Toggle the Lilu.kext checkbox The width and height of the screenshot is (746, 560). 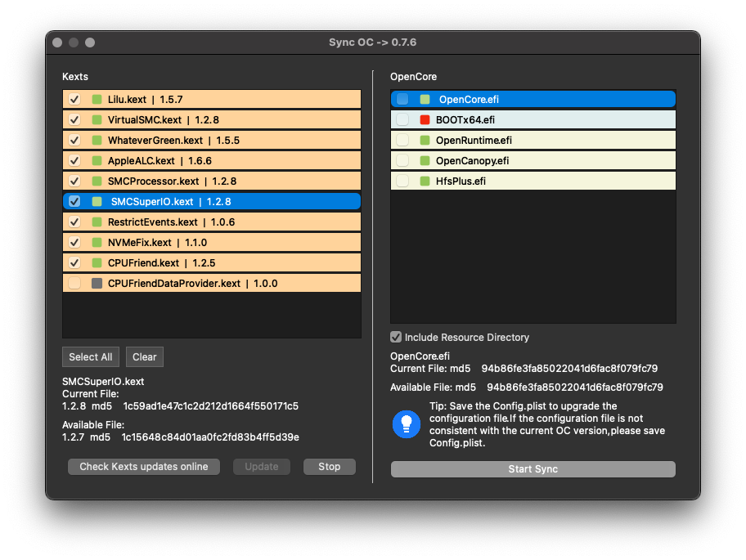[x=74, y=100]
